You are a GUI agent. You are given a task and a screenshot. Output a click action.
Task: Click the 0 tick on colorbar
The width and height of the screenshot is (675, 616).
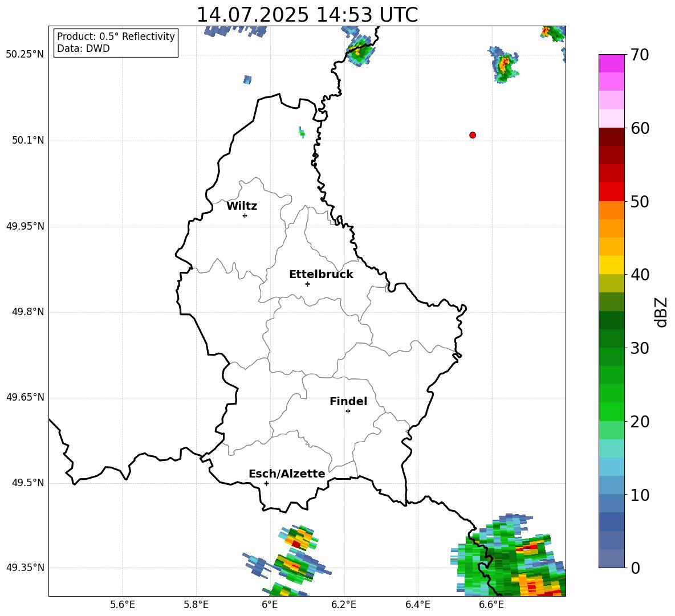(x=635, y=568)
